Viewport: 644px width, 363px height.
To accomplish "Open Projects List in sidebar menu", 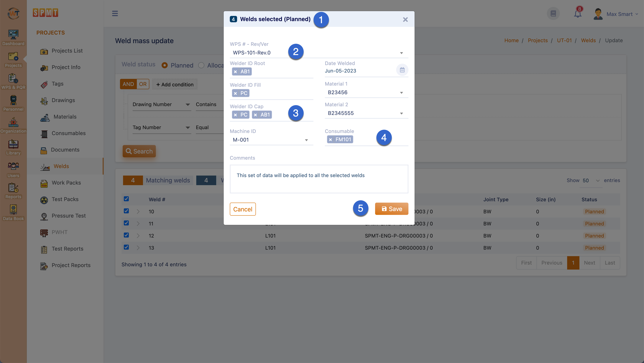I will tap(67, 51).
